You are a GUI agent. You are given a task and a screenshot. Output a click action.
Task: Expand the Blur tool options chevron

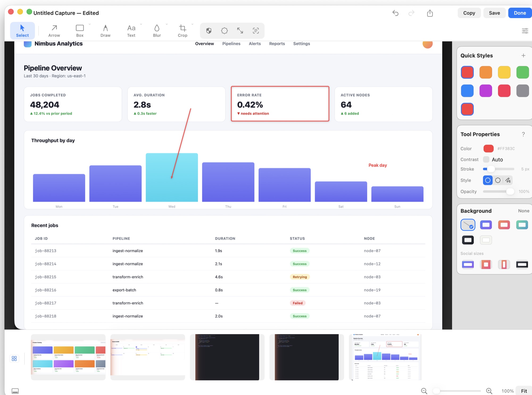click(167, 24)
